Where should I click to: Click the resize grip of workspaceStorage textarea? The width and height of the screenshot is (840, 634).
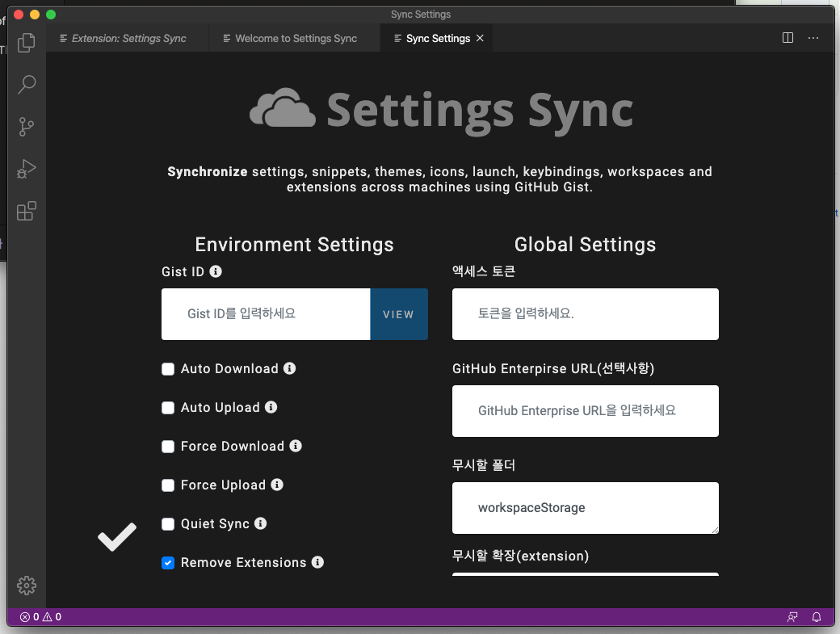715,530
